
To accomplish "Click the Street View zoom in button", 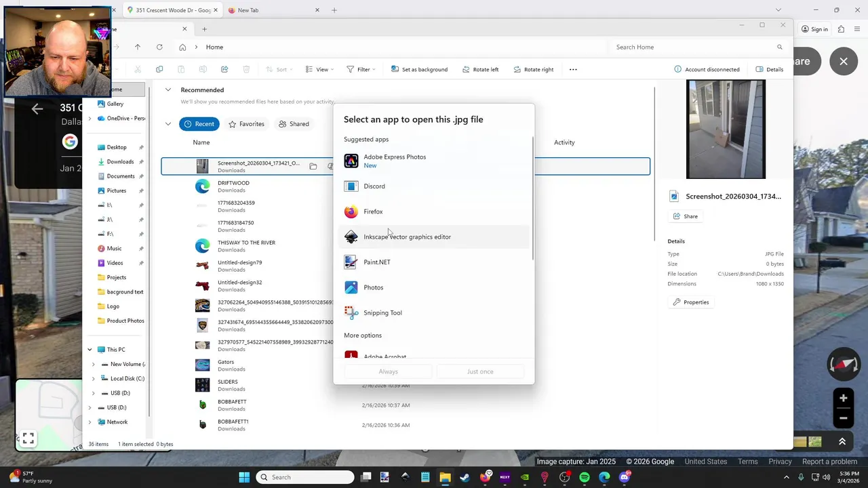I will 843,399.
